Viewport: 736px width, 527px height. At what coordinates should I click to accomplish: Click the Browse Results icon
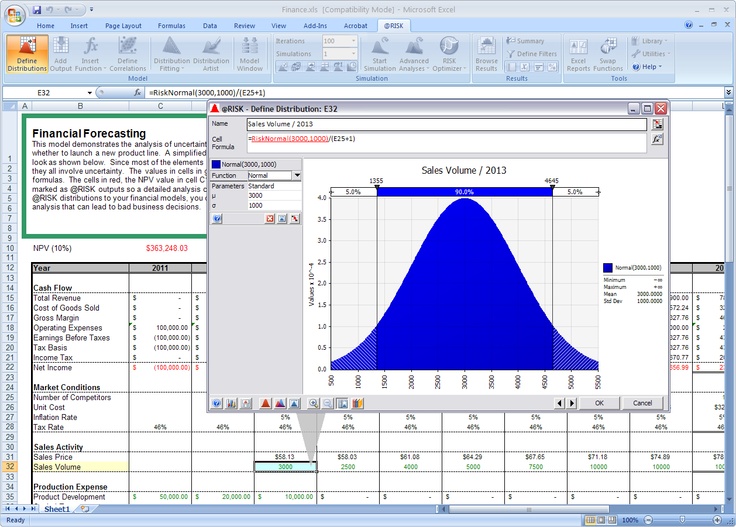click(x=486, y=54)
